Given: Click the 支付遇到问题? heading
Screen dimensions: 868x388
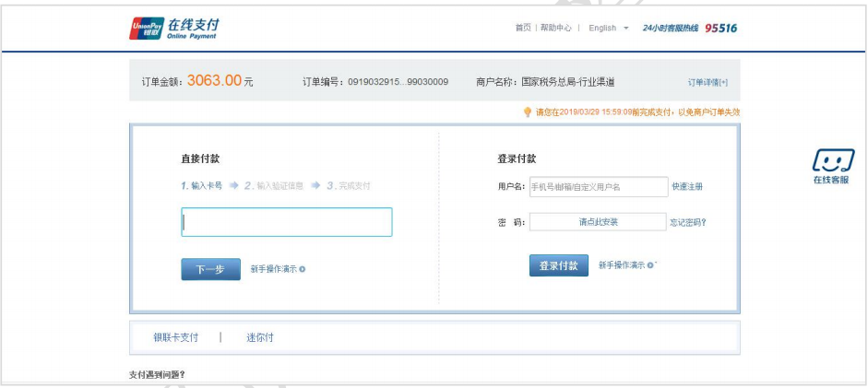Looking at the screenshot, I should pos(157,375).
